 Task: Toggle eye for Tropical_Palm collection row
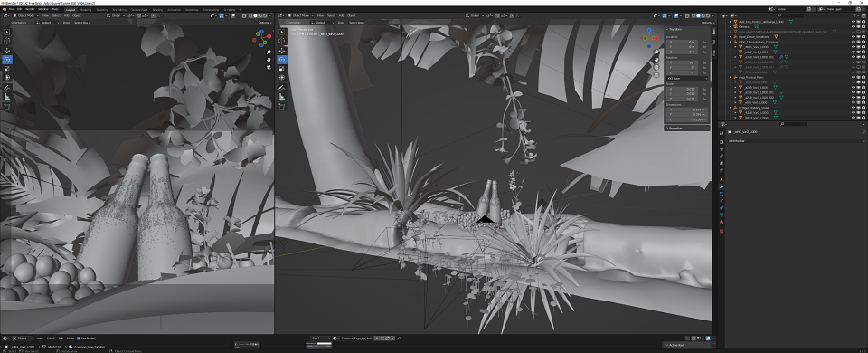pos(853,77)
